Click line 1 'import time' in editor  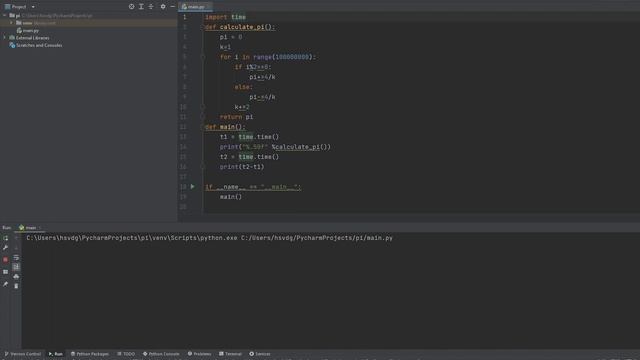[x=225, y=17]
